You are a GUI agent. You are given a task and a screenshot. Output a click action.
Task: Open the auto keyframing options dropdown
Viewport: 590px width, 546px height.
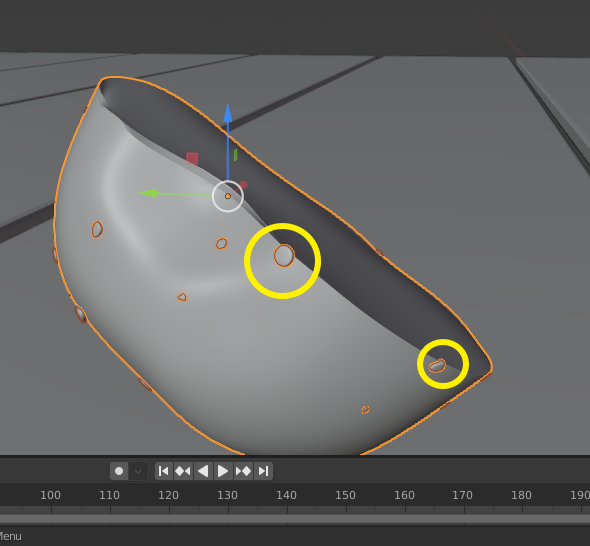tap(138, 471)
